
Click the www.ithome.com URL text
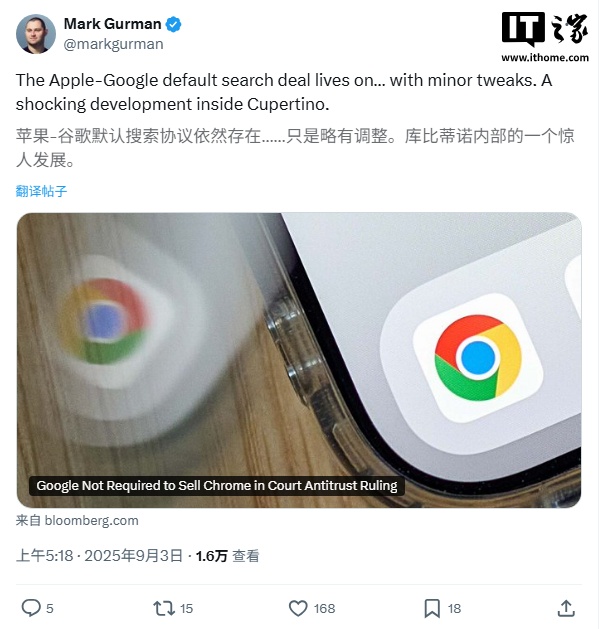(545, 58)
